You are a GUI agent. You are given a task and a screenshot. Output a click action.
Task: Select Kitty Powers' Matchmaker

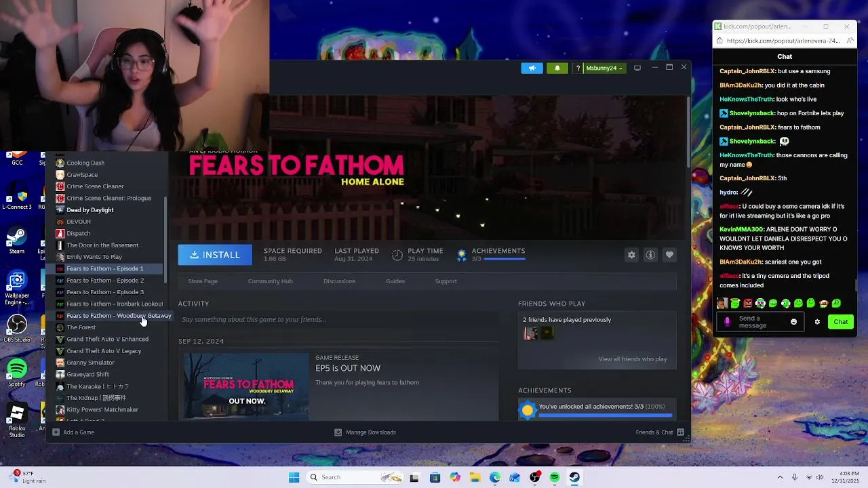pos(102,409)
